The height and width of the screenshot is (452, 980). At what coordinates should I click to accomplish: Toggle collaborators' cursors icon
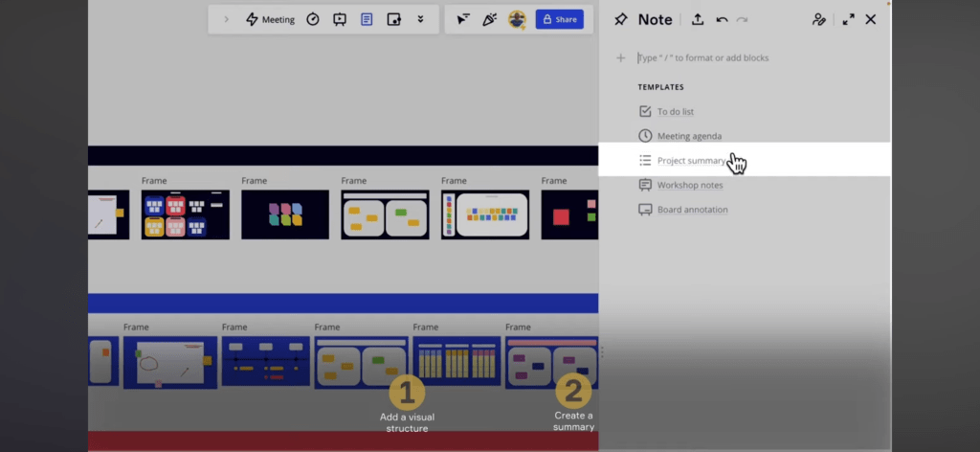[x=463, y=19]
